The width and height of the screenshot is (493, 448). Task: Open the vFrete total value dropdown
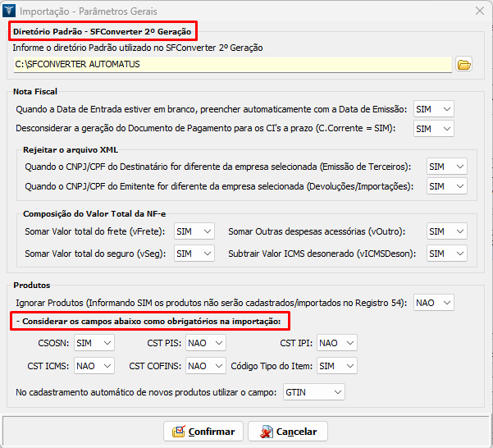coord(194,232)
